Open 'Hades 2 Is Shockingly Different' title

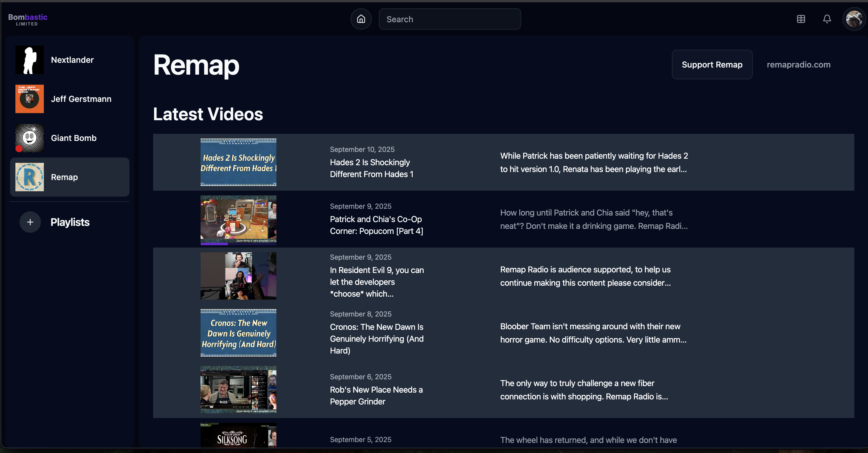point(372,168)
